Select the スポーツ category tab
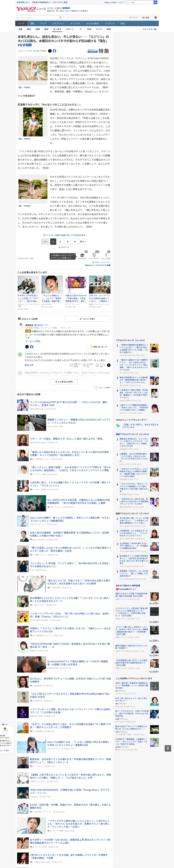174x868 pixels. 70,29
